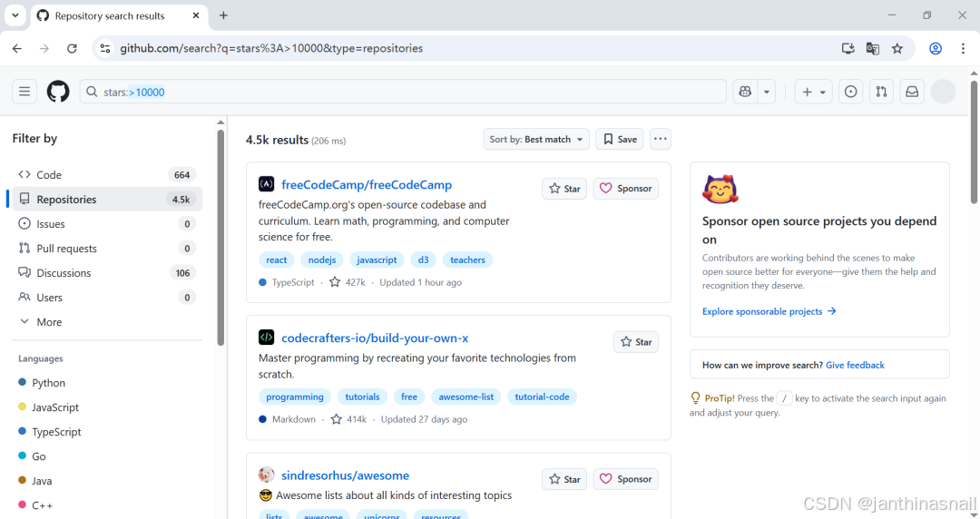Filter language by TypeScript

pyautogui.click(x=50, y=432)
